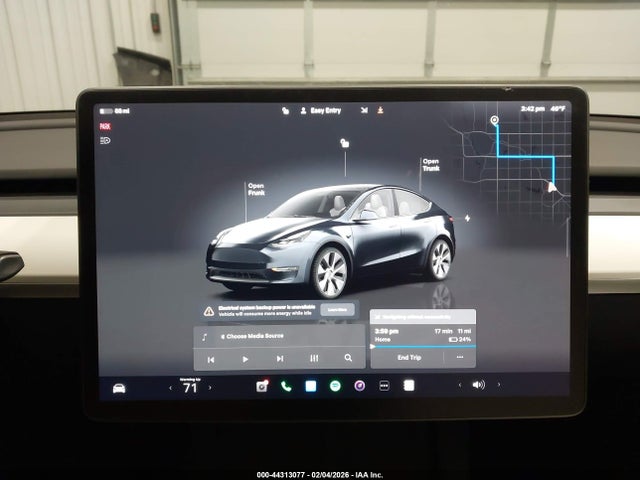Tap the speaker volume icon
This screenshot has width=640, height=480.
[478, 385]
